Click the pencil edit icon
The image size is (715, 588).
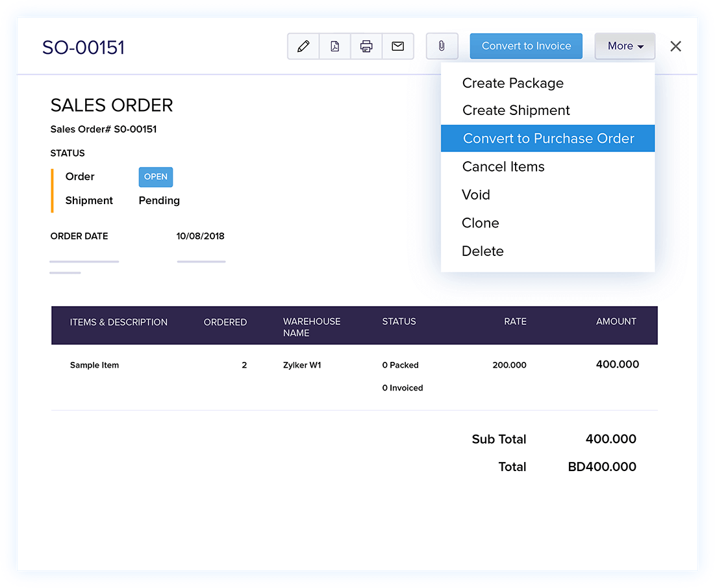303,46
